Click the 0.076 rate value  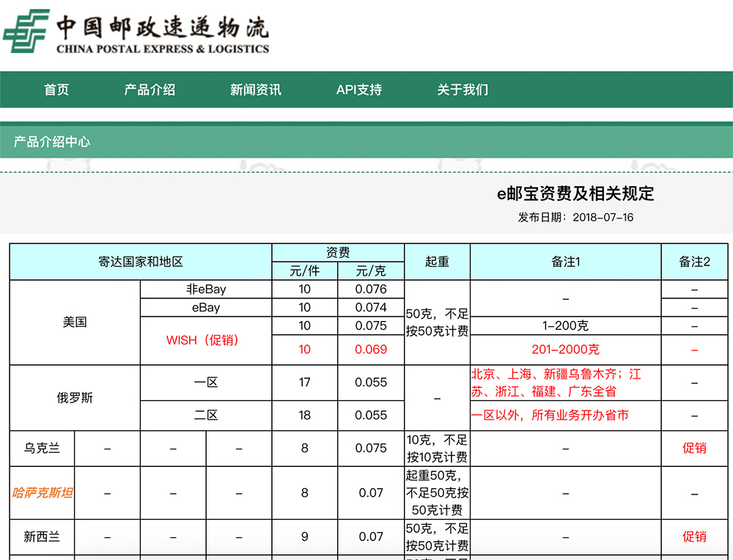371,290
